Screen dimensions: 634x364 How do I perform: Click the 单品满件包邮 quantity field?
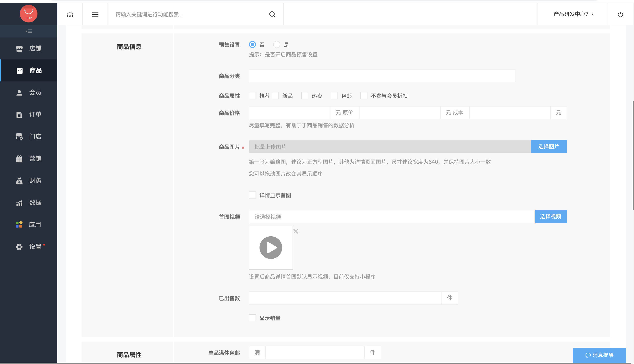315,353
